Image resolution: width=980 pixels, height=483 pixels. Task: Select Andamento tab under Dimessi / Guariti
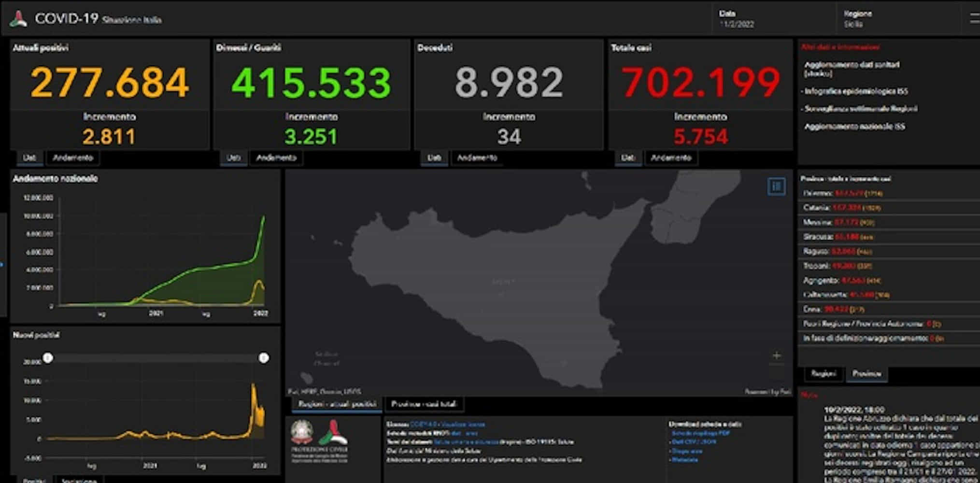pos(276,157)
